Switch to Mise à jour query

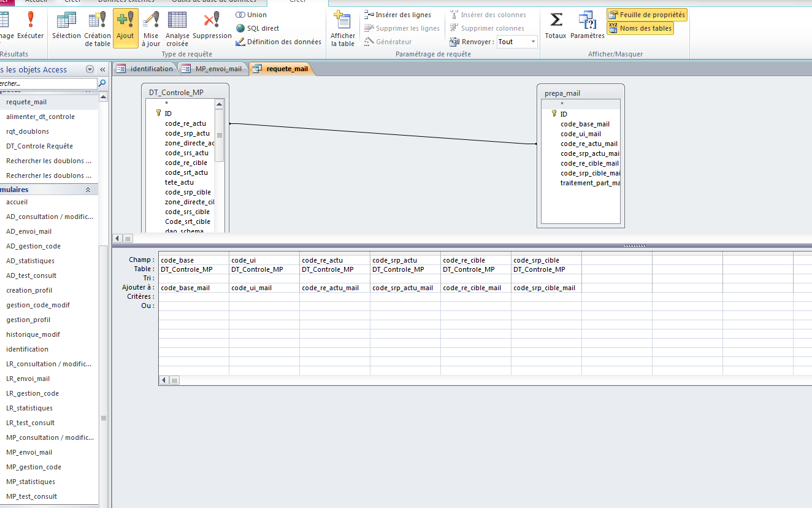click(x=151, y=28)
